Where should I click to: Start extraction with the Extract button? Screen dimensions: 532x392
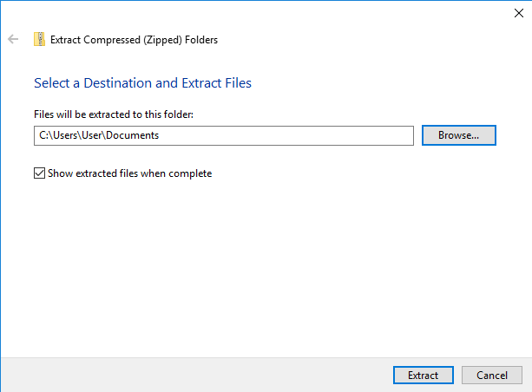point(424,375)
